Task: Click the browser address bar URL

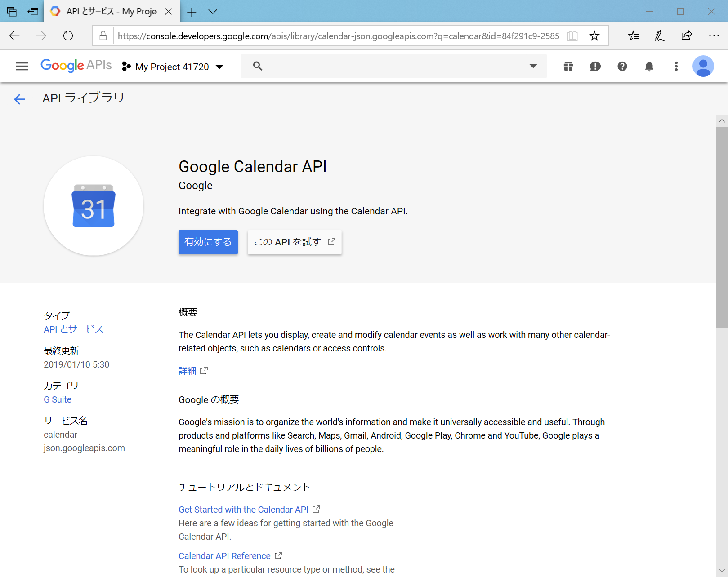Action: (x=339, y=36)
